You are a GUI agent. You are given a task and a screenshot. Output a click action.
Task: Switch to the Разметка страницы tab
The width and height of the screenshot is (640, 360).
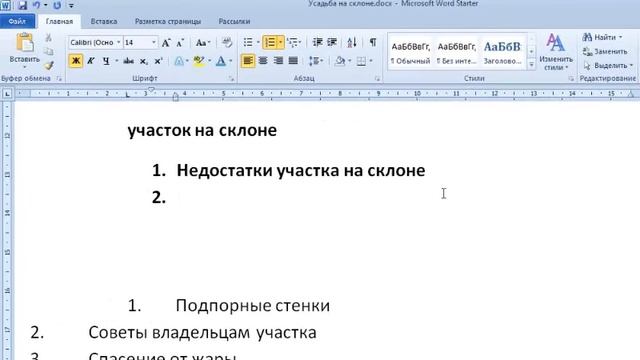168,21
